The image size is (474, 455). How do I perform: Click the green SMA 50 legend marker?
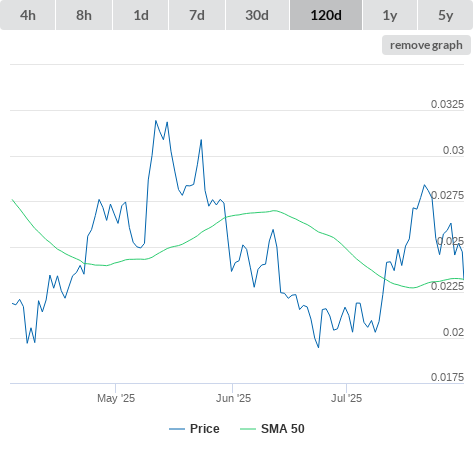[x=248, y=429]
